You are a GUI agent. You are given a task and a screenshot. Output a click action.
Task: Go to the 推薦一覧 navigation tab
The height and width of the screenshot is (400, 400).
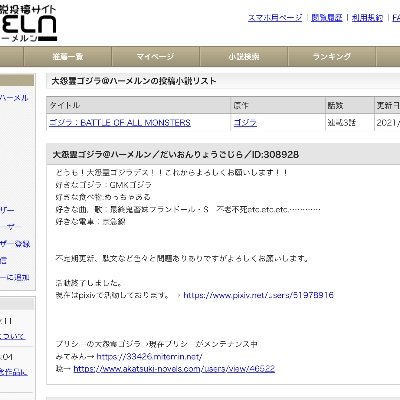coord(68,57)
